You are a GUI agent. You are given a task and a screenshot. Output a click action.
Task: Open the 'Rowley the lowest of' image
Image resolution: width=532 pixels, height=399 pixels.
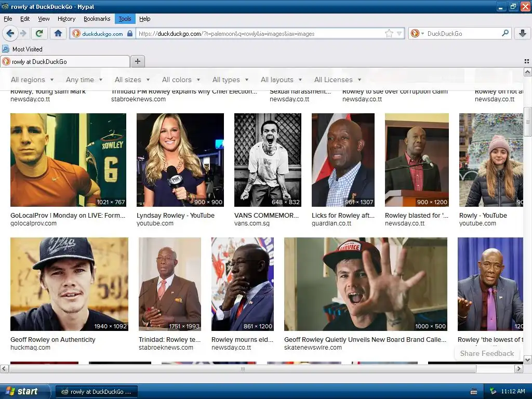pyautogui.click(x=490, y=284)
